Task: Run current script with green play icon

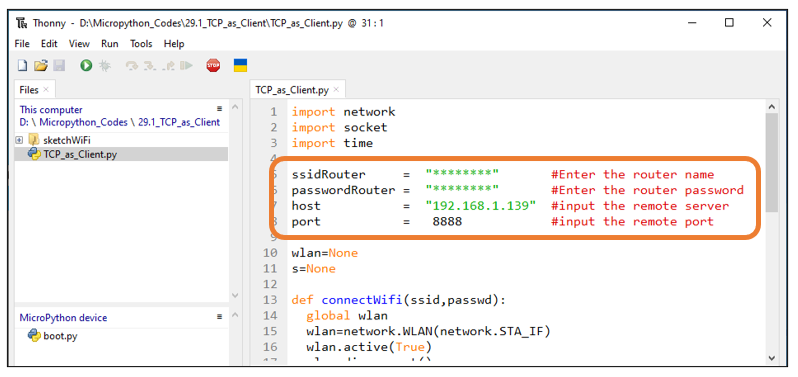Action: [x=86, y=65]
